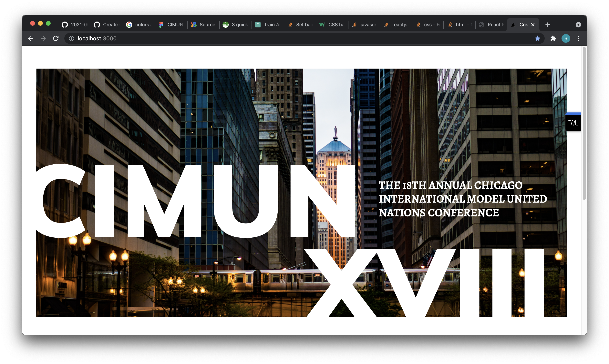The image size is (609, 364).
Task: Reload the localhost page
Action: (56, 39)
